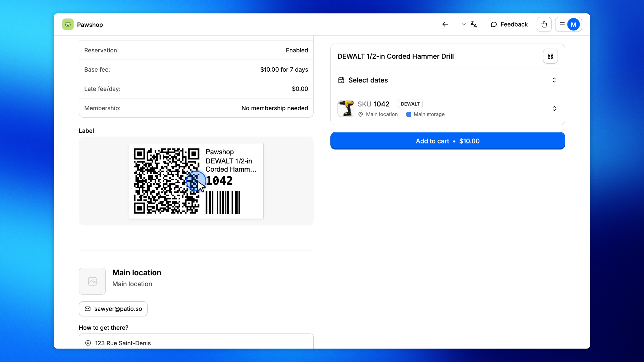Click the DEWALT 1/2-in Corded Hammer Drill title
The width and height of the screenshot is (644, 362).
point(395,56)
